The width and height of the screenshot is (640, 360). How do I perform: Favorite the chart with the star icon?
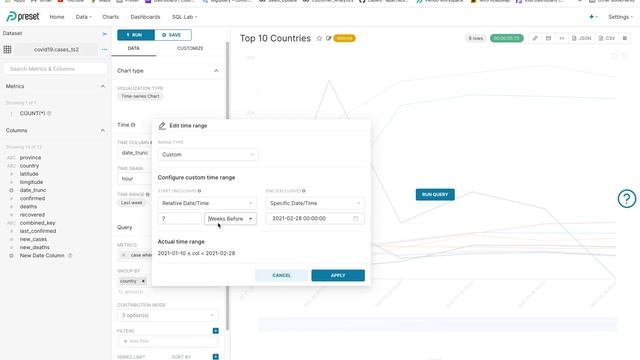pyautogui.click(x=319, y=38)
